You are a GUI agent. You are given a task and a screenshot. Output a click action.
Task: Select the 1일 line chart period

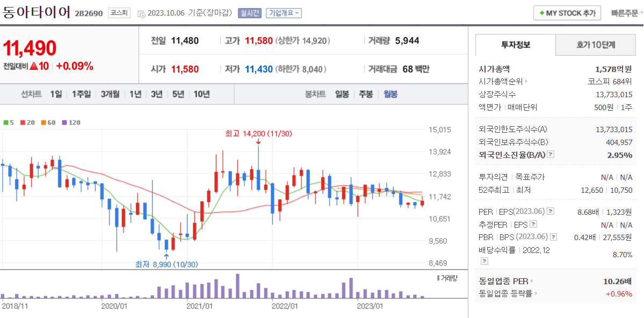click(x=56, y=94)
